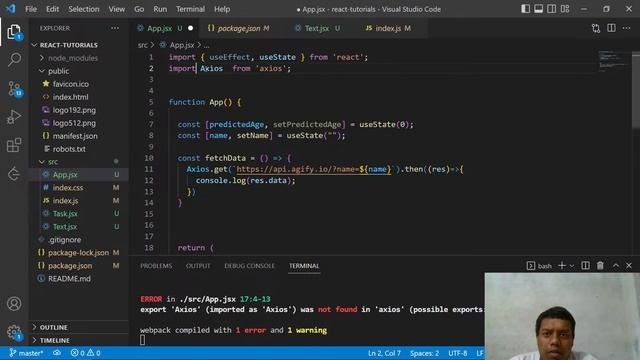Open the Run and Debug view
Viewport: 640px width, 360px height.
(14, 117)
